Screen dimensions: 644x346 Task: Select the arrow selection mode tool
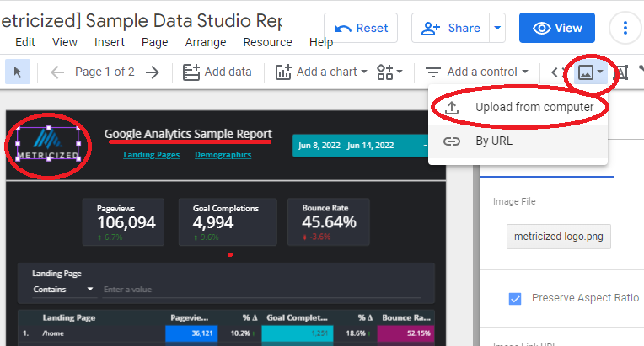coord(18,72)
